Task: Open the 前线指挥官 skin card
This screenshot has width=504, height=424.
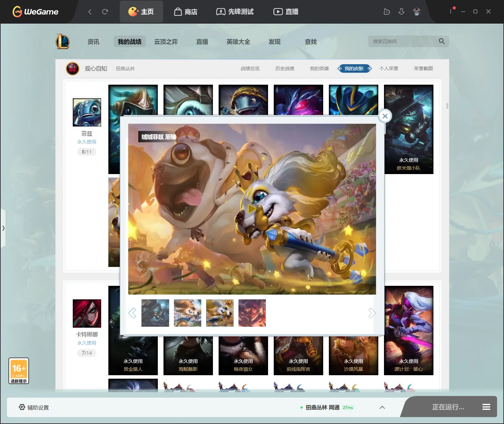Action: pyautogui.click(x=298, y=356)
